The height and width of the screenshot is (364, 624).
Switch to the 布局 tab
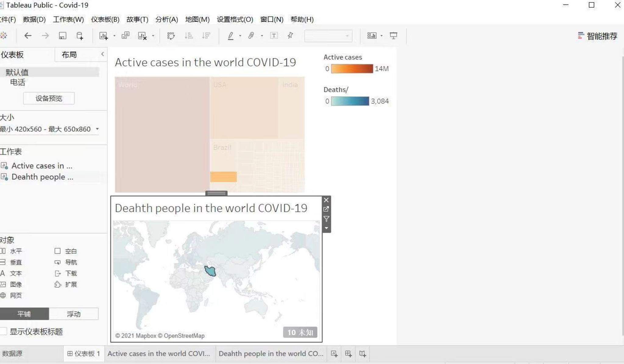tap(69, 55)
